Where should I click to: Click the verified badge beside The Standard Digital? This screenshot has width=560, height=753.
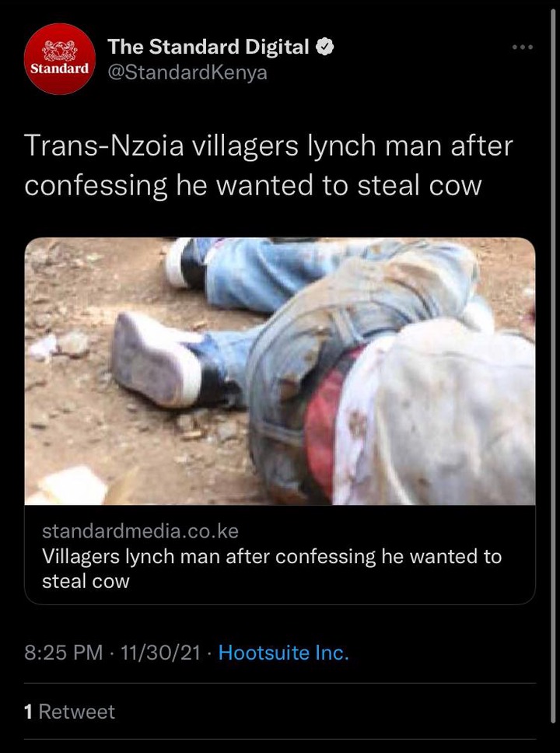coord(324,47)
